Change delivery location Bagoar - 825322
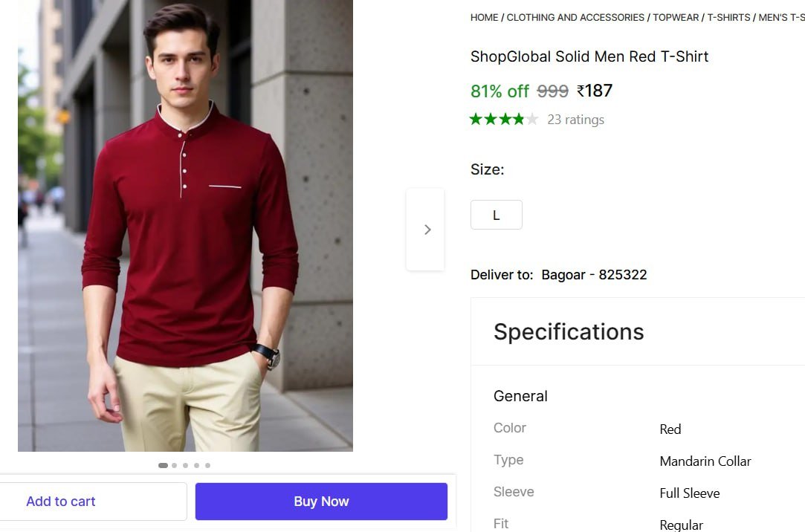 [x=594, y=275]
